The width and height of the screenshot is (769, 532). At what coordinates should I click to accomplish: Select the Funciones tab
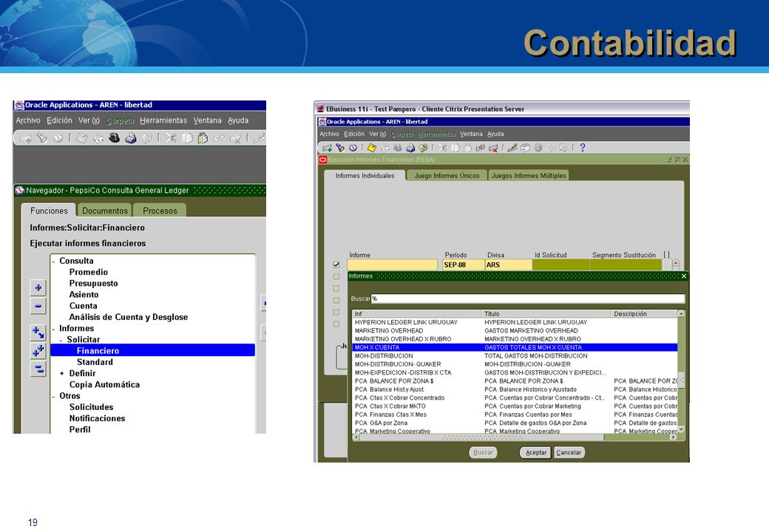click(x=49, y=210)
